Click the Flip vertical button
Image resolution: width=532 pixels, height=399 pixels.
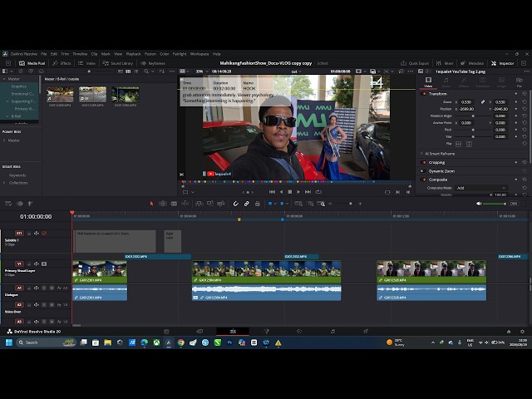click(x=469, y=144)
